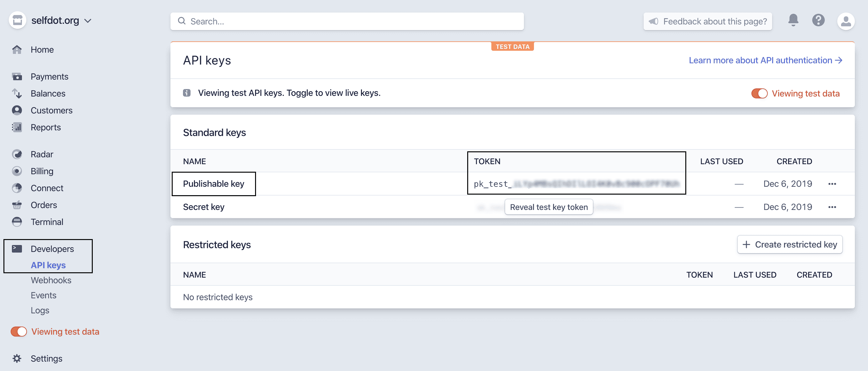Open the help question mark icon

(818, 21)
